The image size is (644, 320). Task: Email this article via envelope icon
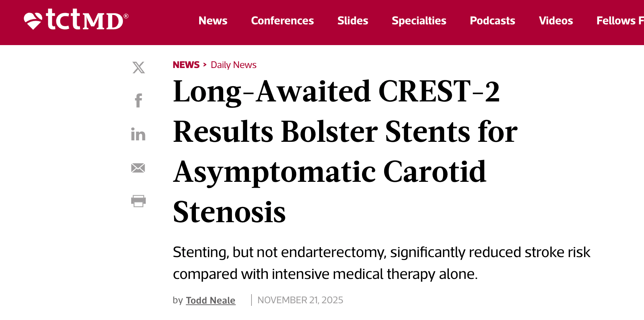[x=138, y=168]
